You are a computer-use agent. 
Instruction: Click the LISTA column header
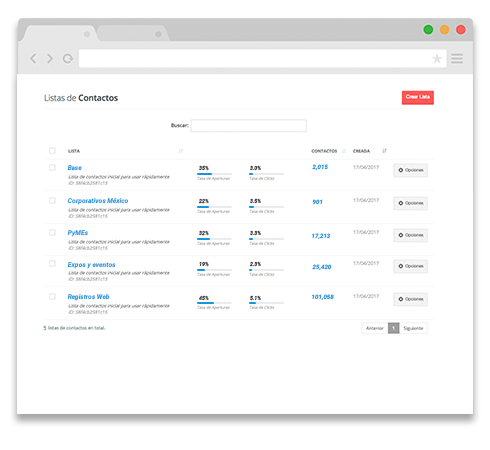[74, 151]
